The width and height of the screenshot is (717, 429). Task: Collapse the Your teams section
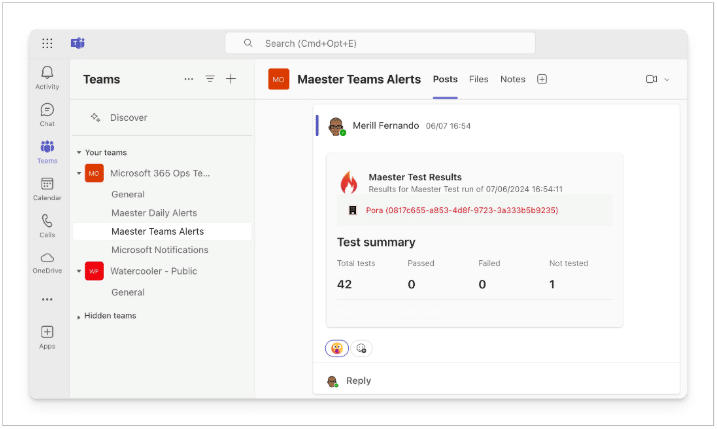(79, 153)
